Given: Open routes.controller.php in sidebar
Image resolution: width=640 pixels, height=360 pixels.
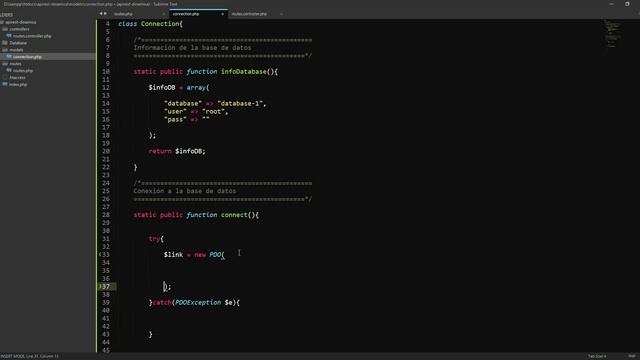Looking at the screenshot, I should (x=32, y=36).
